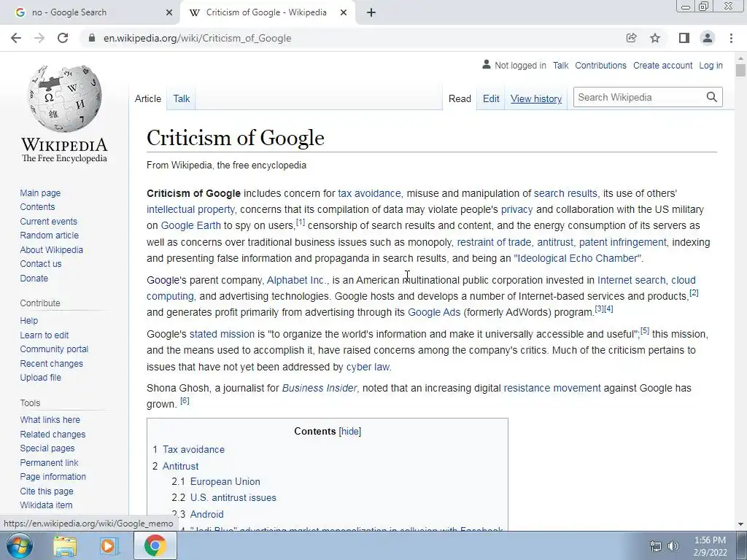
Task: Click the volume speaker tray icon
Action: pos(673,546)
